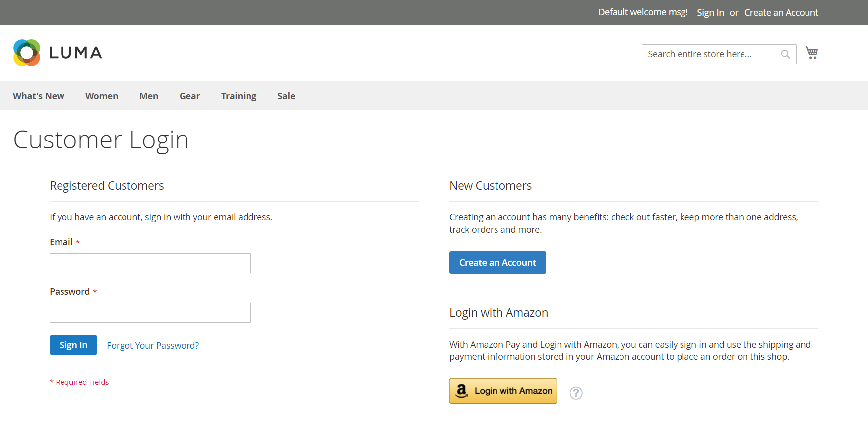Follow the Forgot Your Password link
The height and width of the screenshot is (424, 868).
tap(153, 345)
